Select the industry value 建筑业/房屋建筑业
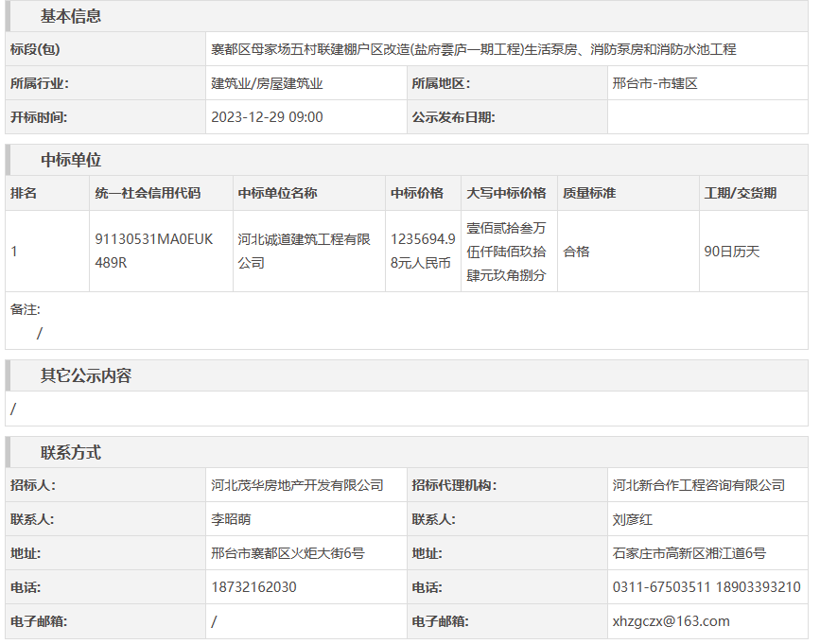820x644 pixels. click(x=267, y=83)
